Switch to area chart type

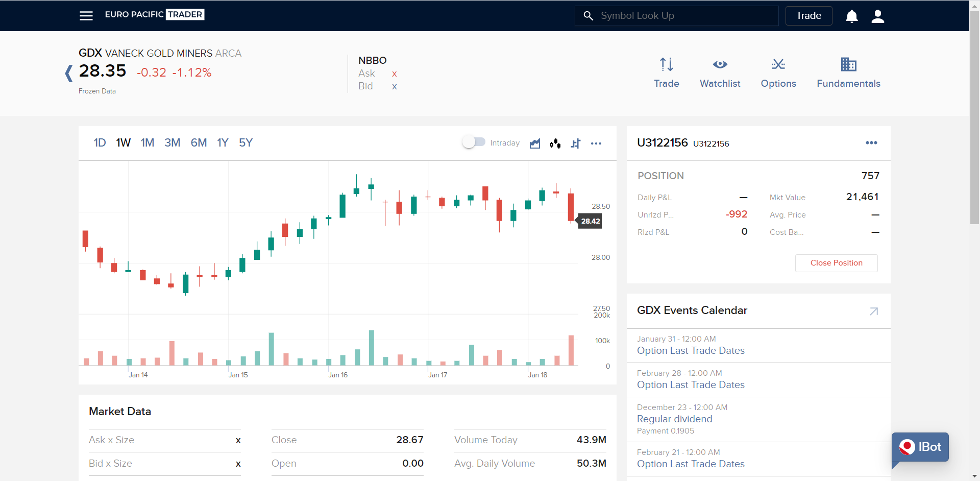point(535,143)
